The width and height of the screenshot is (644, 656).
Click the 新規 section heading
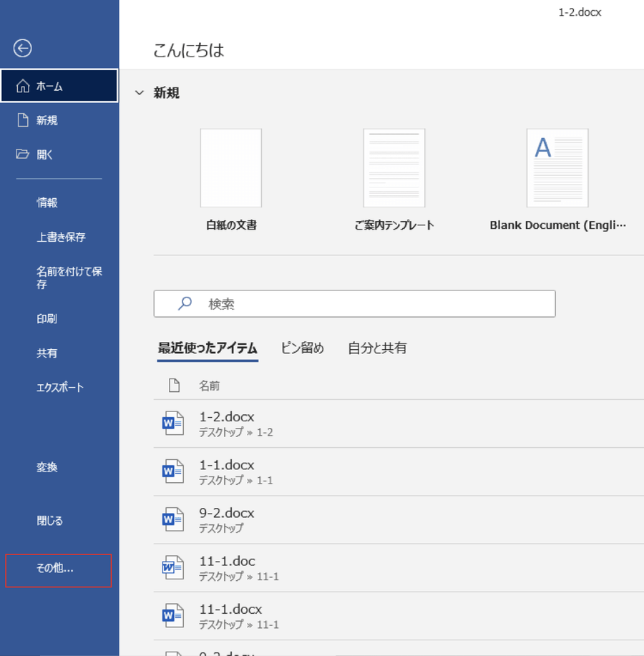pos(166,93)
